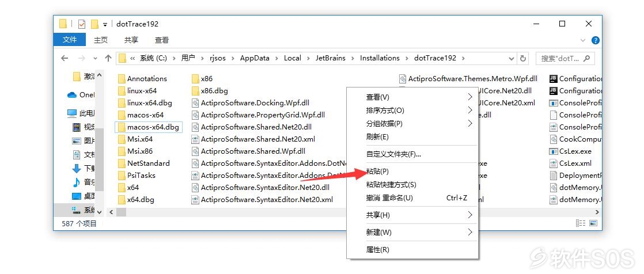Open the Help question mark icon
This screenshot has width=644, height=274.
point(596,40)
